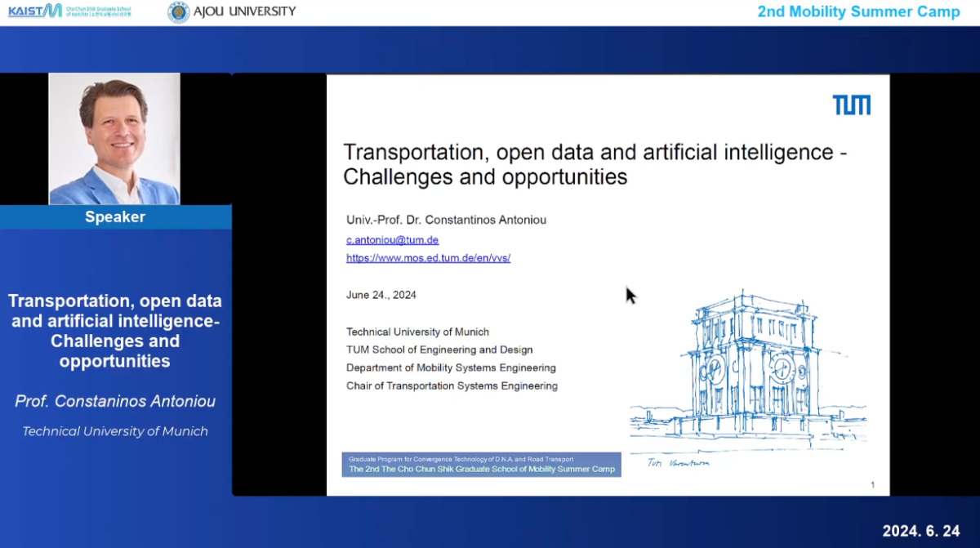Click the slide page number 1
Viewport: 980px width, 548px height.
[x=872, y=485]
